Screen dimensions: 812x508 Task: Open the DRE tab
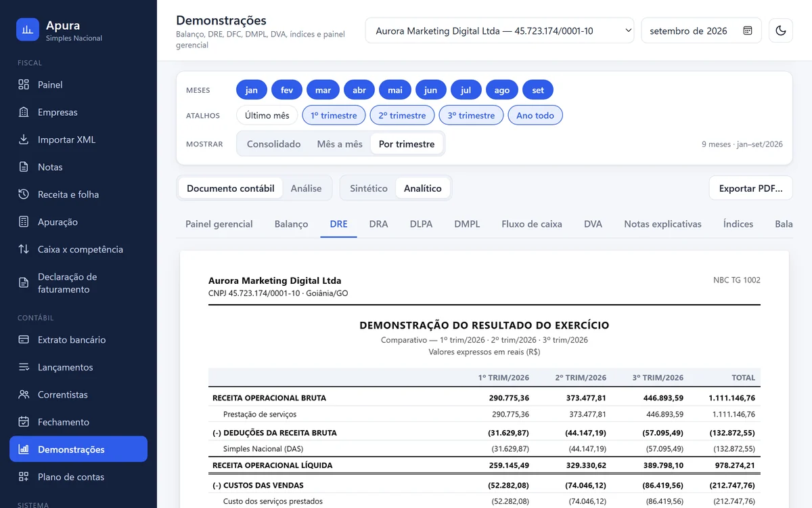[x=339, y=224]
